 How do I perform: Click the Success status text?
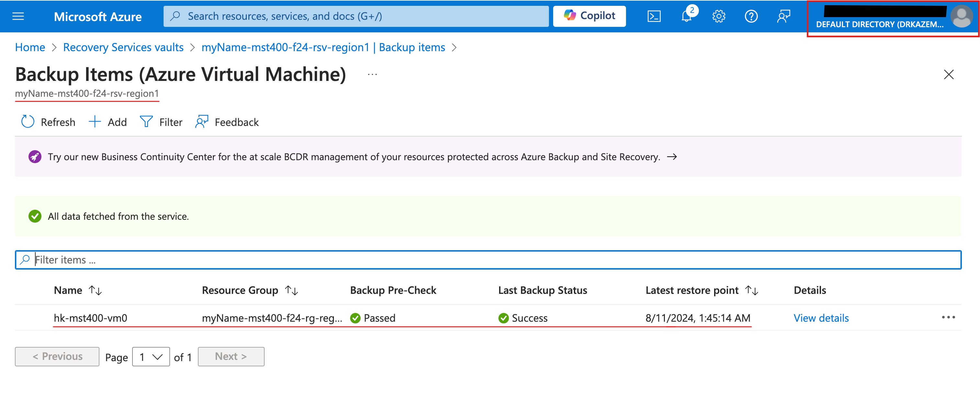point(530,318)
